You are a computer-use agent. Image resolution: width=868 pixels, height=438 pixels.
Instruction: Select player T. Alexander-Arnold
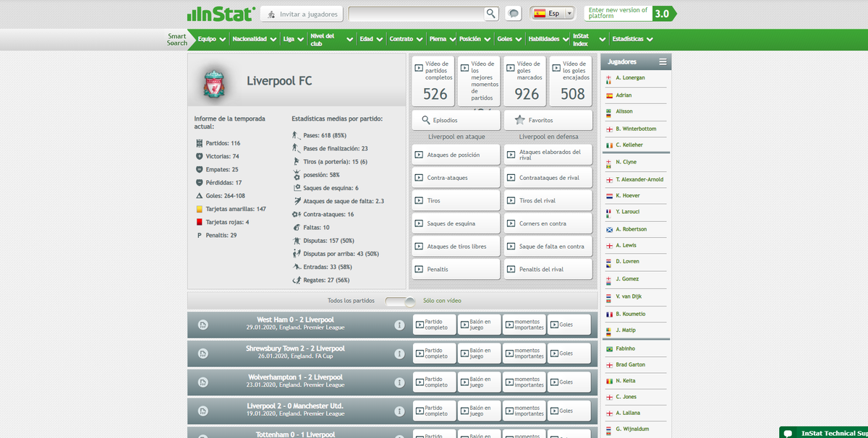[x=639, y=179]
